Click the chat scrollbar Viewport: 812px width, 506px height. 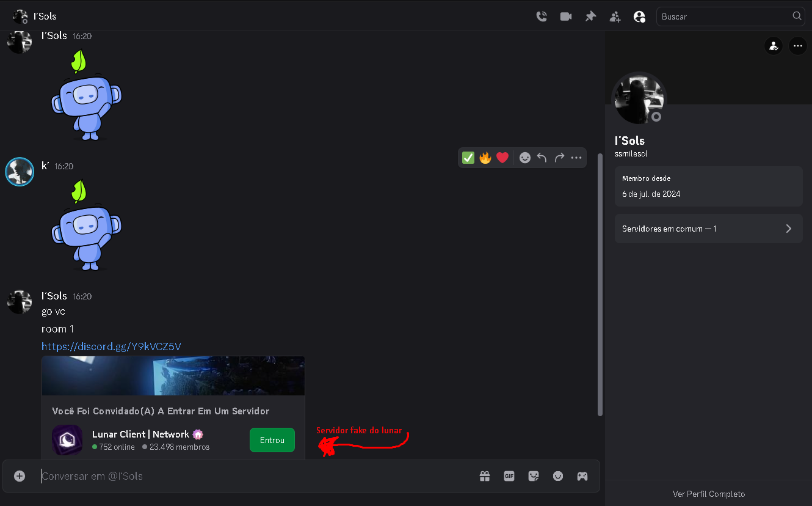coord(600,284)
